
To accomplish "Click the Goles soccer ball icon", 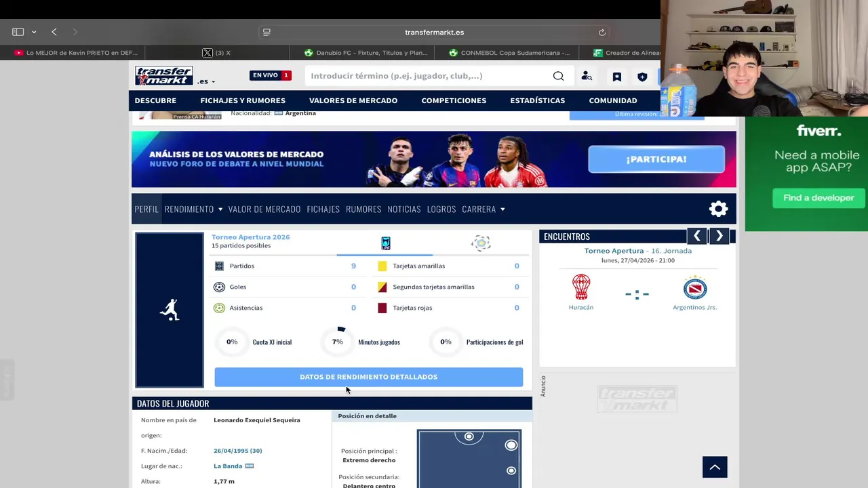I will click(219, 287).
